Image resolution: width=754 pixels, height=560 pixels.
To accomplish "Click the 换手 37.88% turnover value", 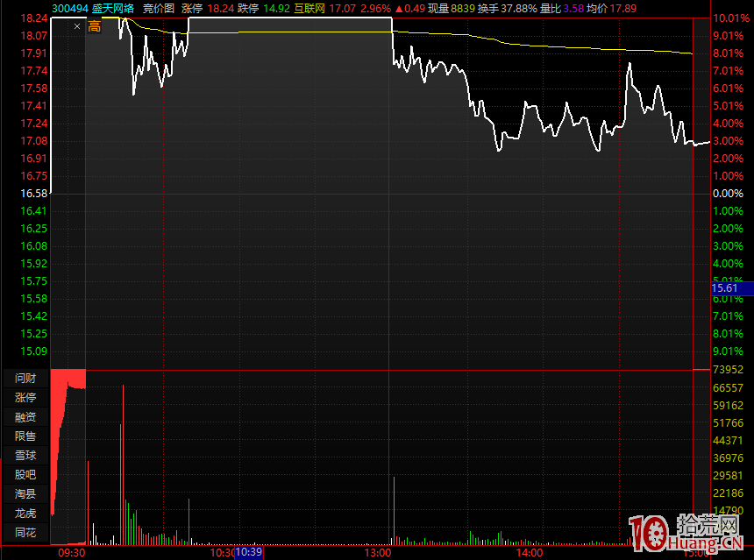I will (x=508, y=8).
